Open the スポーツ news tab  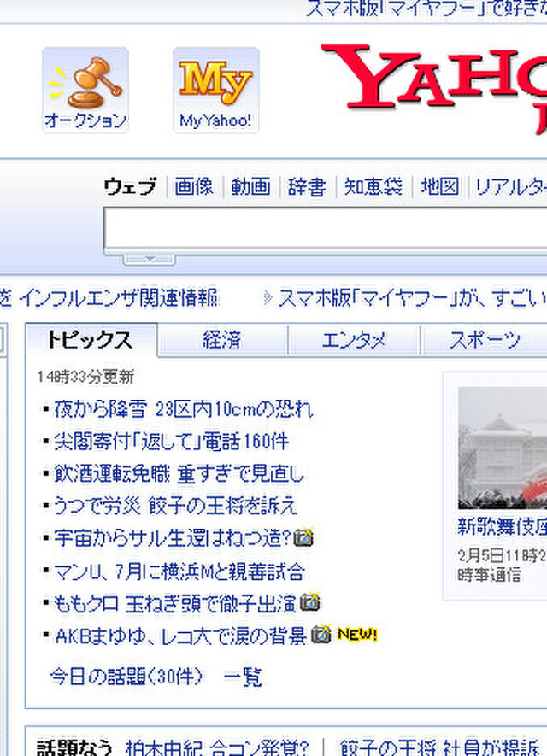(x=485, y=340)
